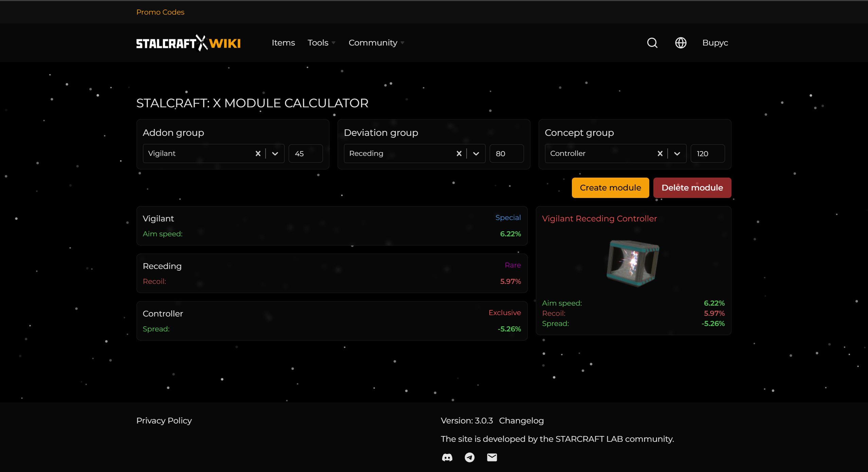Go to the Items page
868x472 pixels.
(x=283, y=43)
